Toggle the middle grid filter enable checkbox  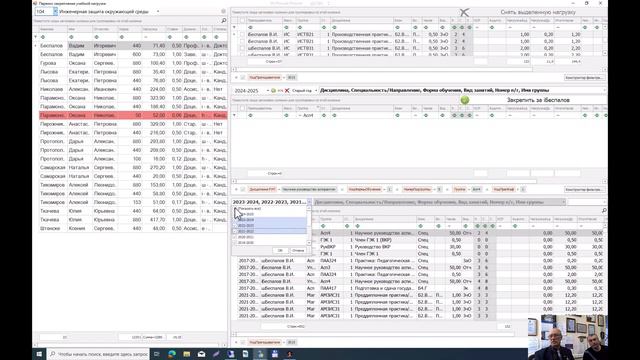click(243, 189)
